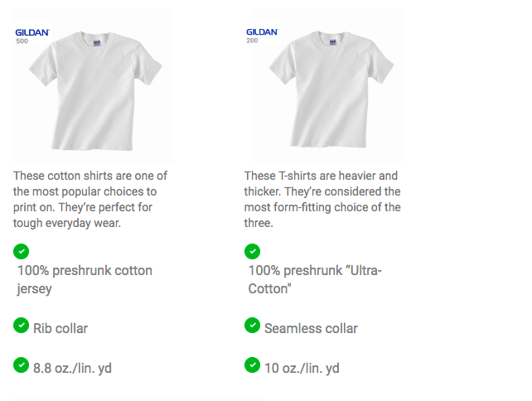Click description about popular cotton shirts
This screenshot has width=532, height=401.
click(x=90, y=200)
